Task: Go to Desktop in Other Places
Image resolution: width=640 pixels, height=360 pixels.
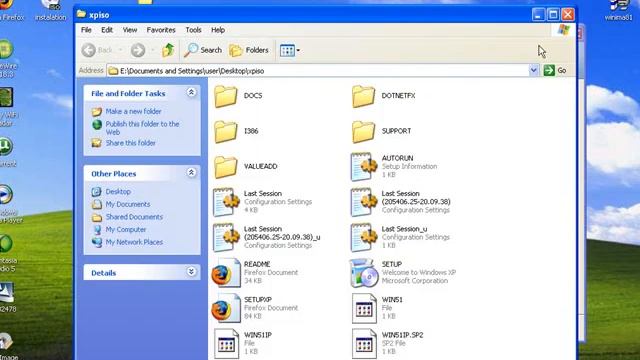Action: [118, 191]
